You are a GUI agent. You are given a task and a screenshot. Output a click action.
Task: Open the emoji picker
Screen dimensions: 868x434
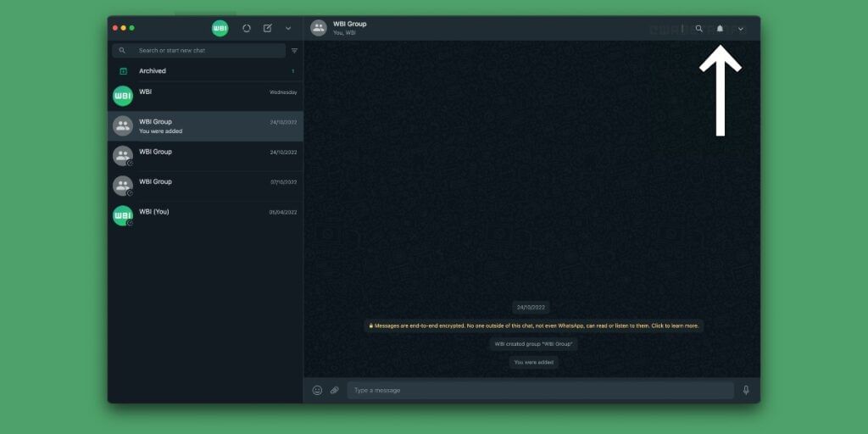(x=317, y=390)
